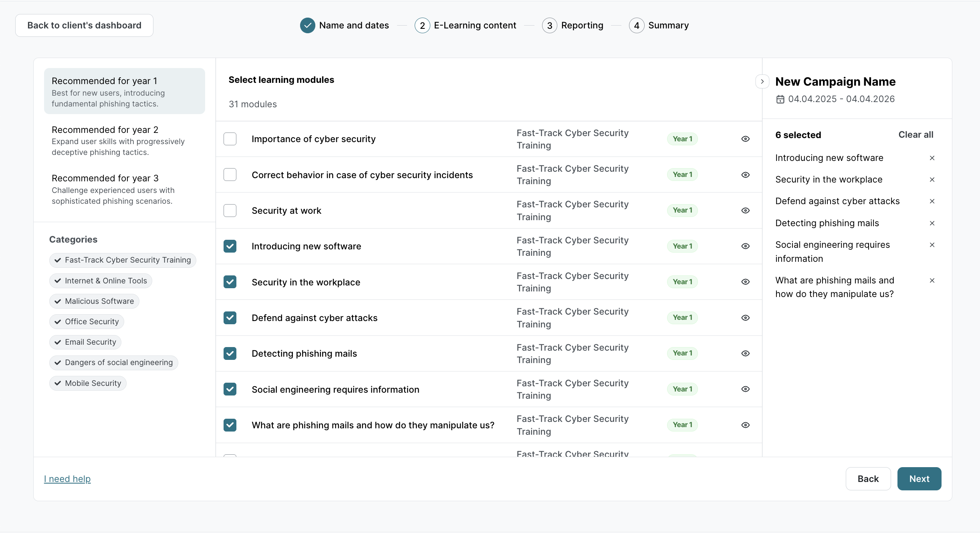Toggle Fast-Track Cyber Security Training category chip
The height and width of the screenshot is (534, 980).
pos(123,260)
